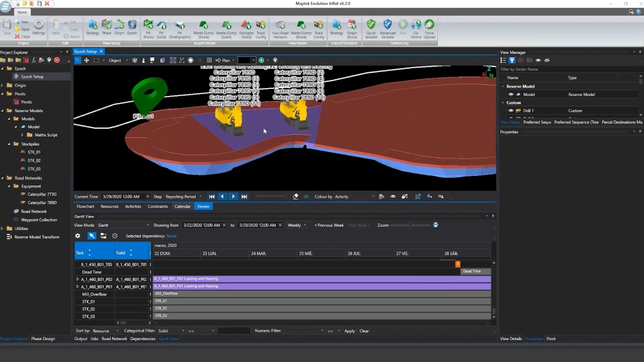644x362 pixels.
Task: Click the Go Online icon
Action: pyautogui.click(x=415, y=29)
